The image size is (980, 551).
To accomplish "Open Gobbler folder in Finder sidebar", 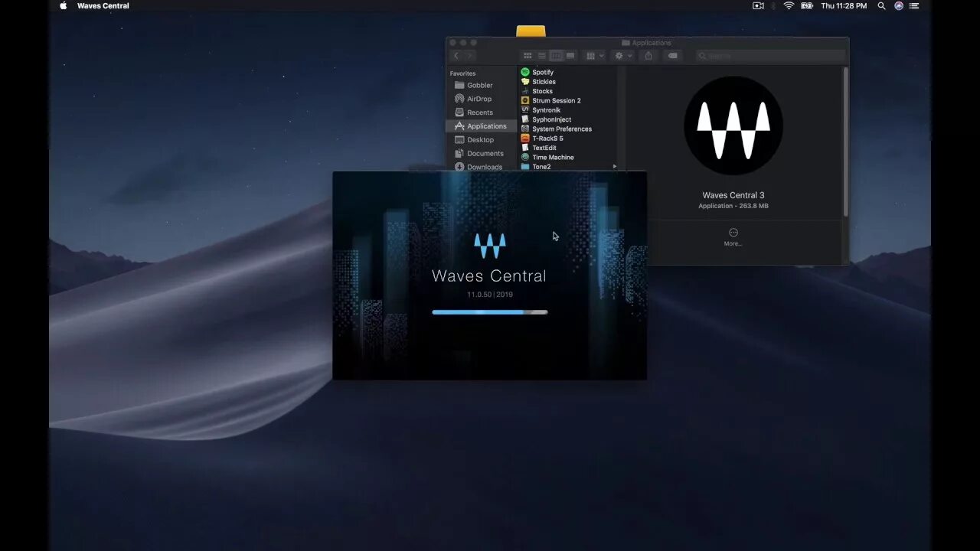I will (x=480, y=85).
